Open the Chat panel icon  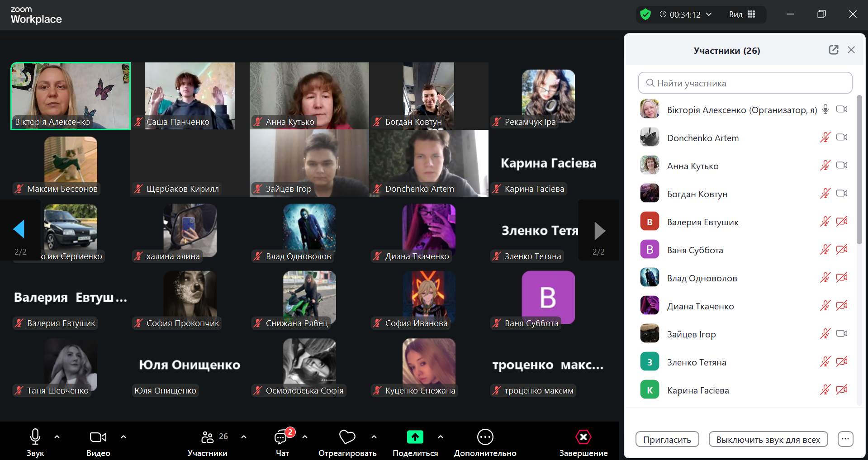point(281,437)
